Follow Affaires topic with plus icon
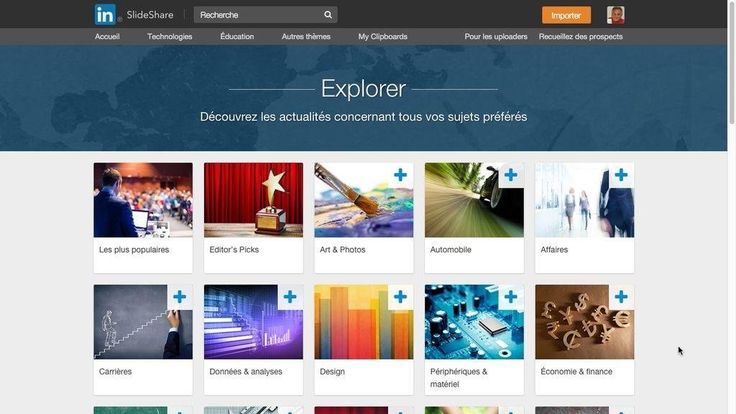 pos(621,175)
